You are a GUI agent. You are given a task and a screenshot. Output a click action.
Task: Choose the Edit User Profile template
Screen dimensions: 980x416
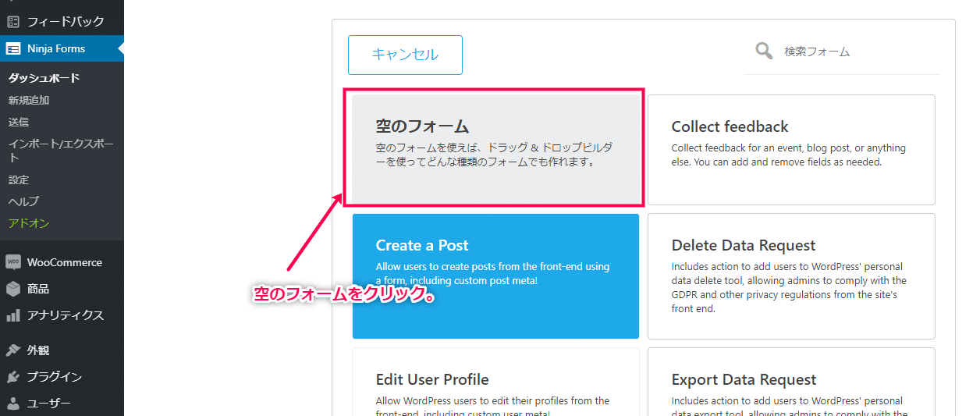[495, 382]
